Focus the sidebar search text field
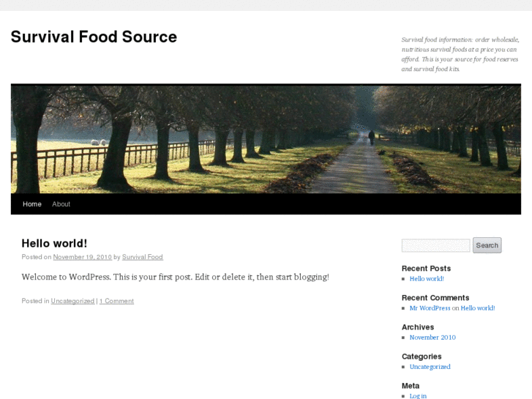The height and width of the screenshot is (399, 532). (435, 245)
